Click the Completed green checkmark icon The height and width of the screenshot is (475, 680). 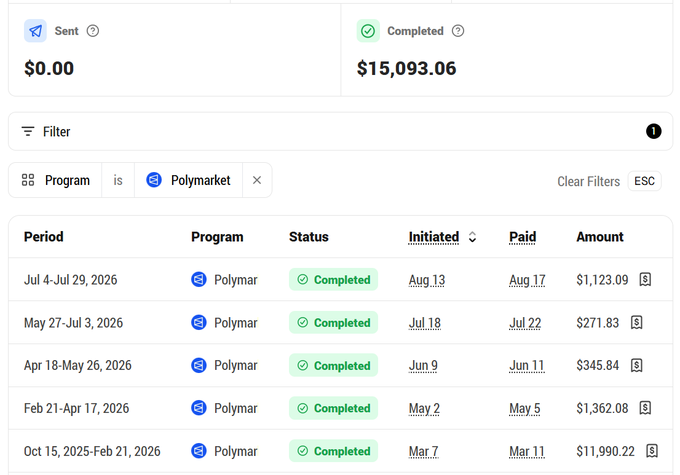(368, 31)
